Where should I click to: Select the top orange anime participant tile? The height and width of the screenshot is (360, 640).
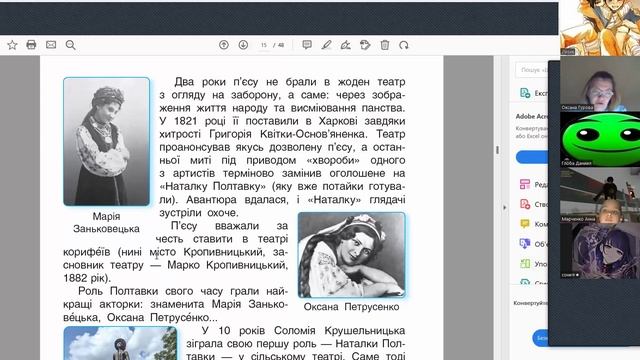[x=600, y=27]
